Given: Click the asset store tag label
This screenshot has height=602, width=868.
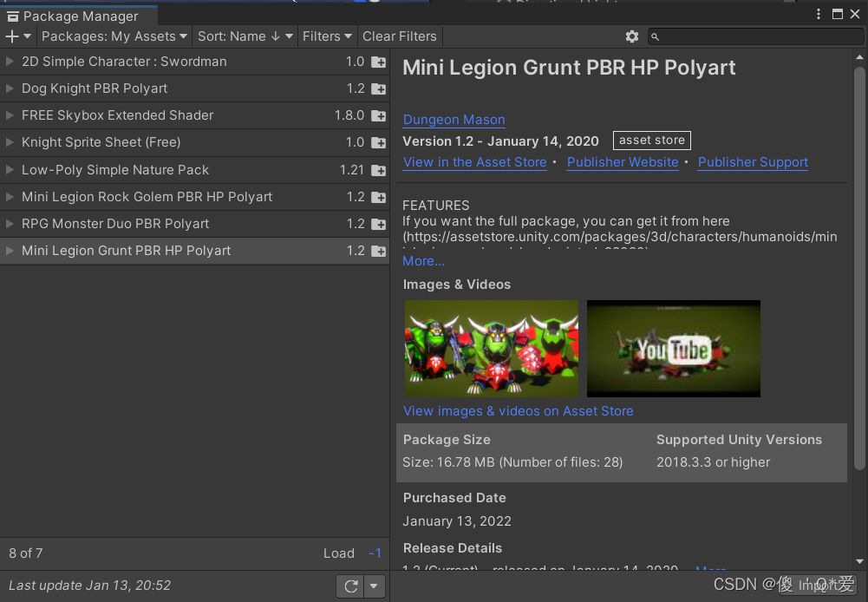Looking at the screenshot, I should tap(651, 141).
